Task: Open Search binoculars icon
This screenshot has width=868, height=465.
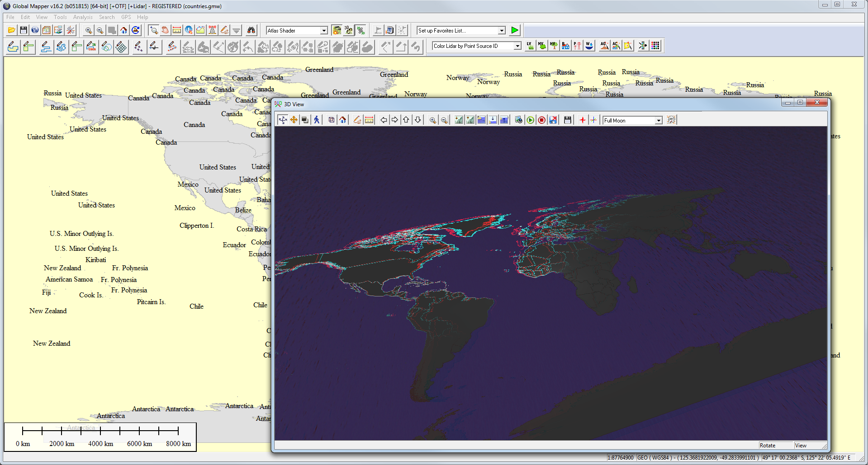Action: [251, 30]
